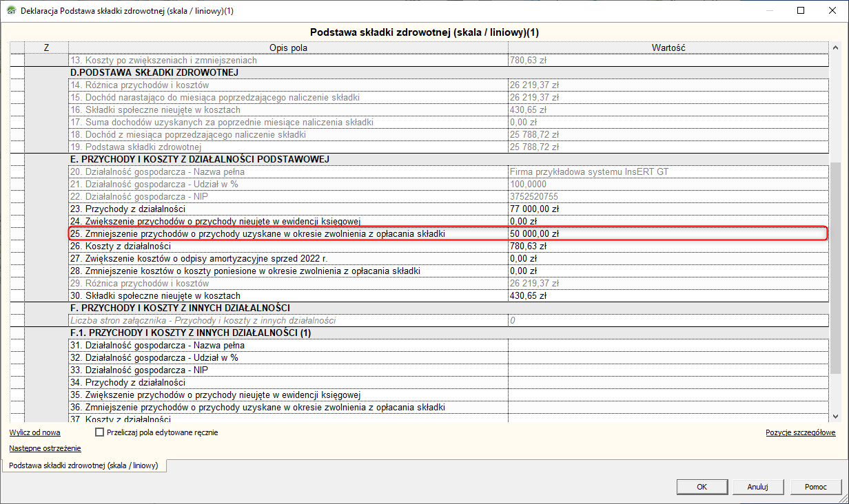
Task: Select row 18. Dochód z miesiąca poprzedzającego
Action: [288, 134]
